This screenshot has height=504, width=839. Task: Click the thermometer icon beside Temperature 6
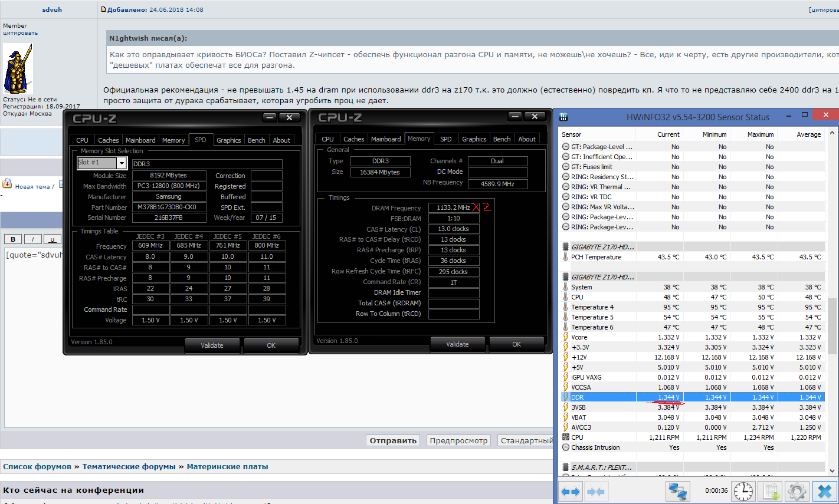[x=566, y=327]
